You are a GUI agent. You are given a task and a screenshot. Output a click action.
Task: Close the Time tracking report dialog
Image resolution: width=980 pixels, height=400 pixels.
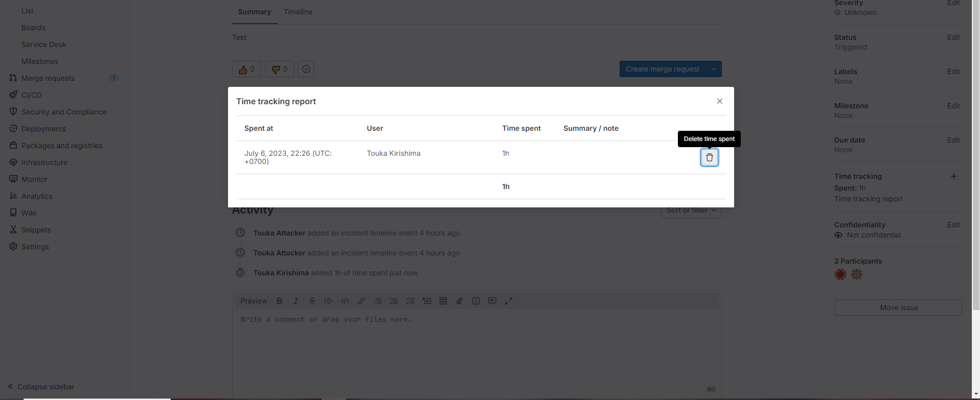click(x=719, y=101)
